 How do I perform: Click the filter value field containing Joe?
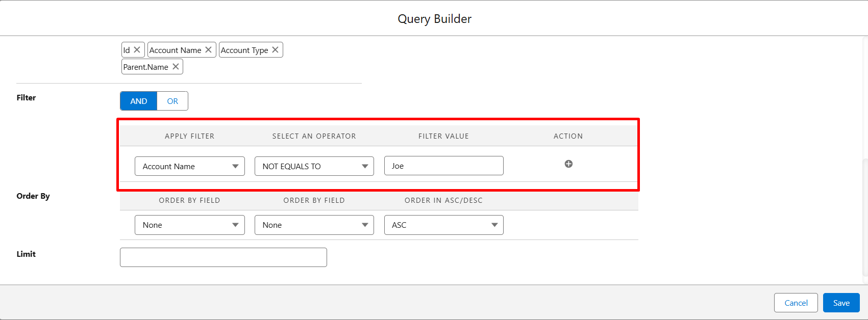coord(443,166)
